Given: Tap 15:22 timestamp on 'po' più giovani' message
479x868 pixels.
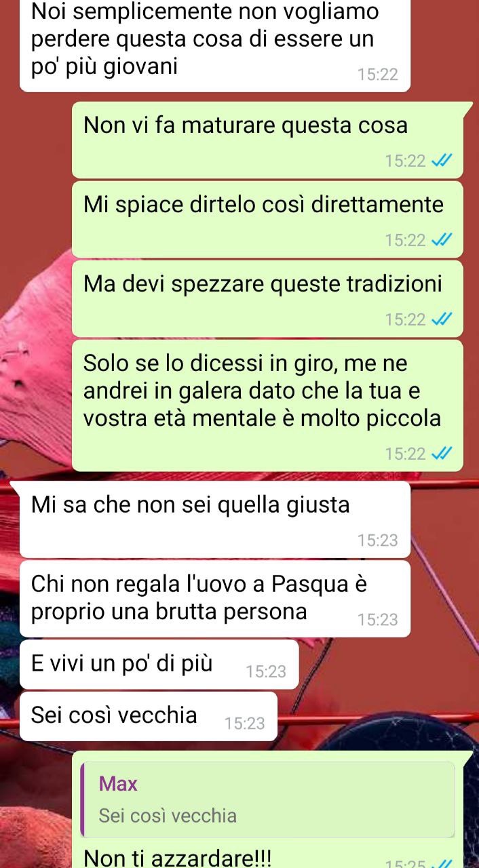Looking at the screenshot, I should (x=378, y=75).
